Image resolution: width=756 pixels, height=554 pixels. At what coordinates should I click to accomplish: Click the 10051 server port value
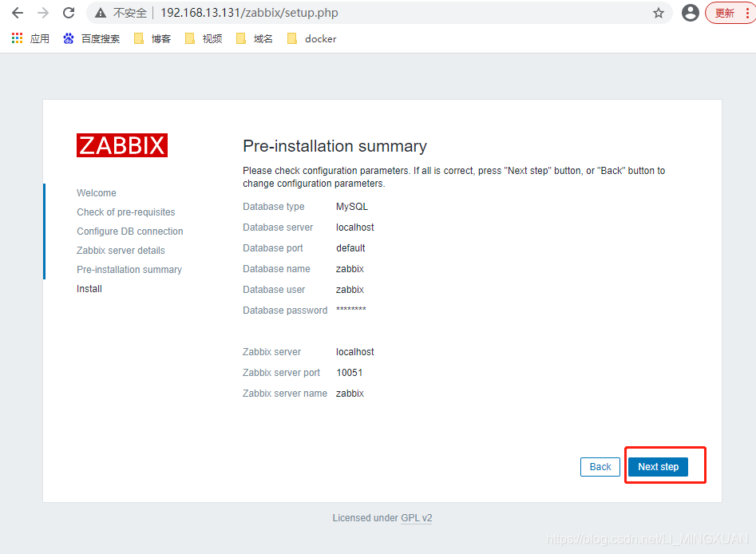[350, 373]
